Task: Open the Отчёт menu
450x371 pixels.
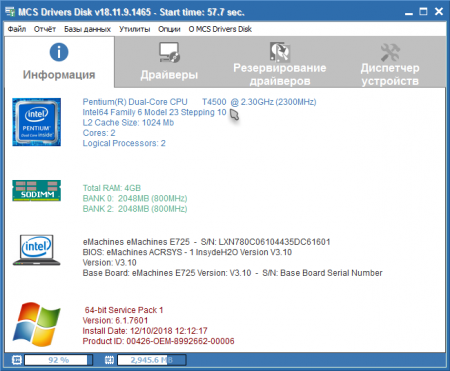Action: 45,29
